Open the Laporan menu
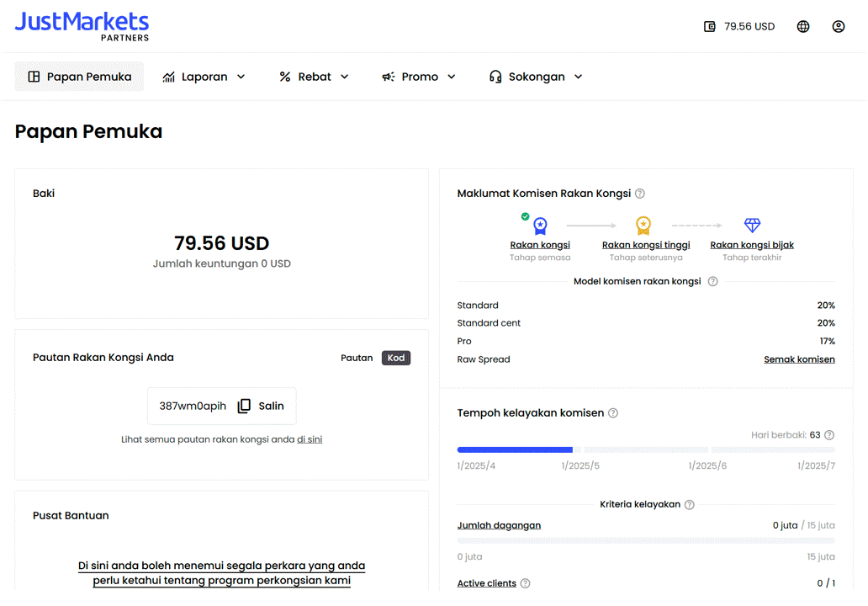 [x=204, y=77]
